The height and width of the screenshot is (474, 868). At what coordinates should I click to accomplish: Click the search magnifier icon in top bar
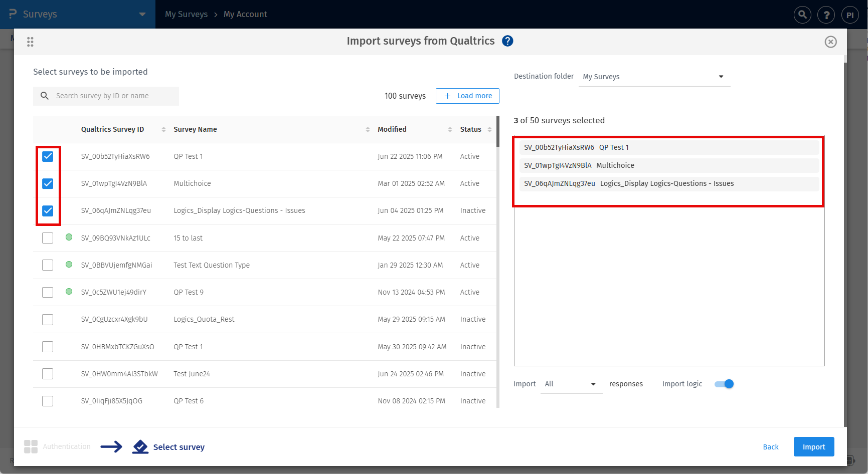coord(802,15)
